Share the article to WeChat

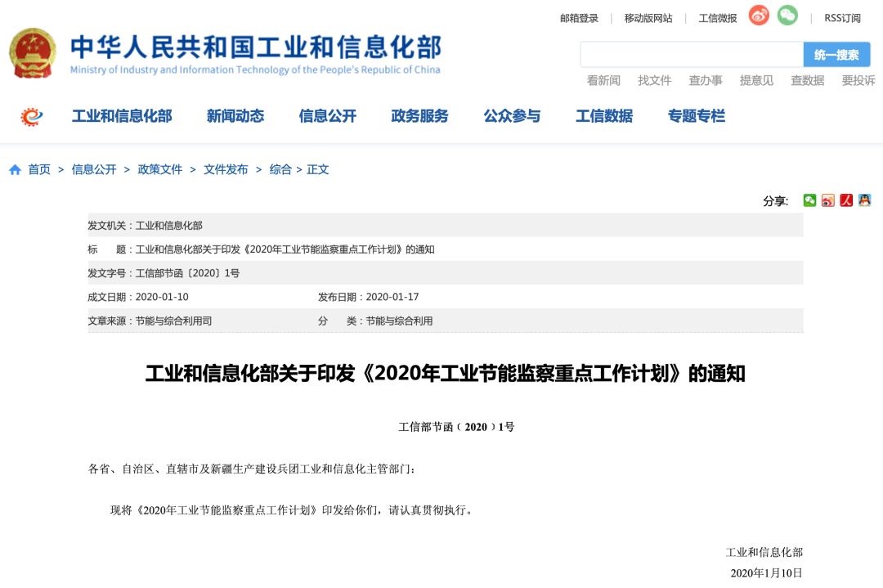tap(809, 200)
